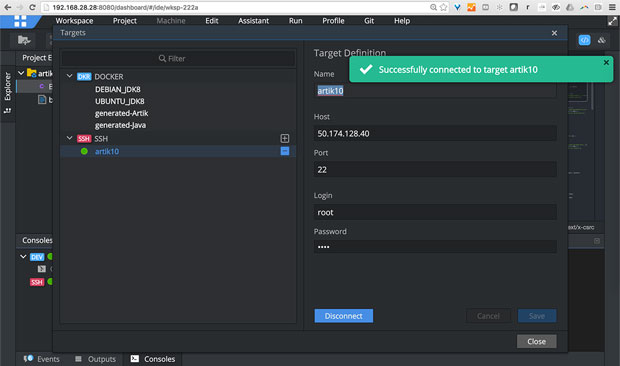Viewport: 620px width, 366px height.
Task: Open the Outputs tab
Action: pos(95,359)
